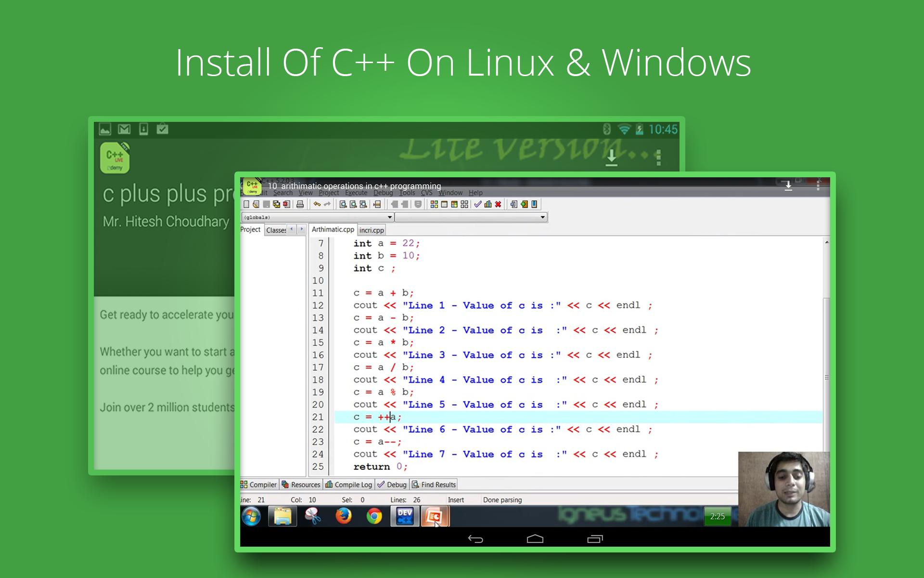The height and width of the screenshot is (578, 924).
Task: Click the profiling bar chart icon
Action: coord(488,204)
